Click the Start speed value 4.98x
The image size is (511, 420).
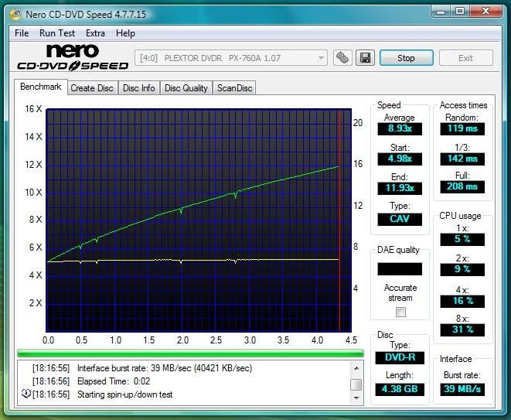pyautogui.click(x=400, y=159)
